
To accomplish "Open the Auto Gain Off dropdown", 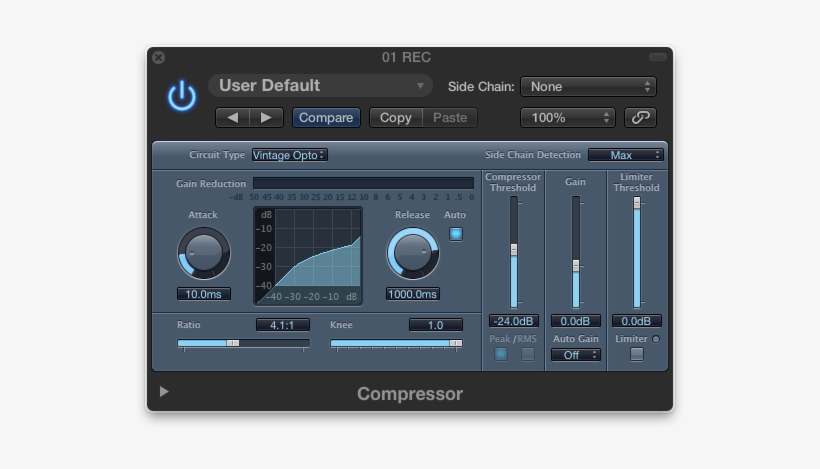I will tap(575, 355).
